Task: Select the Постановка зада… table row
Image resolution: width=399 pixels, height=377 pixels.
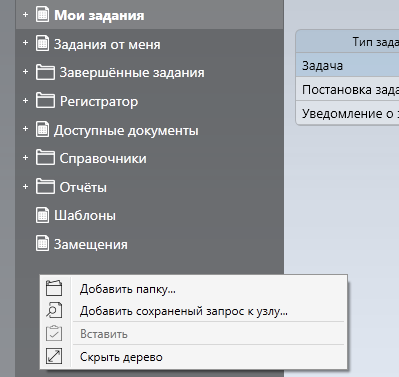Action: point(347,89)
